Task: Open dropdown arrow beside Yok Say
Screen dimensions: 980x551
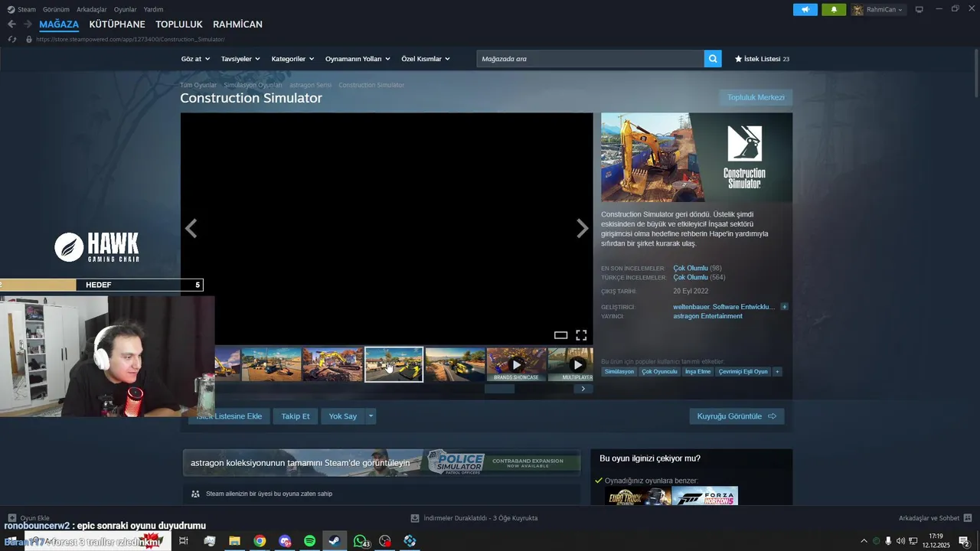Action: pos(371,416)
